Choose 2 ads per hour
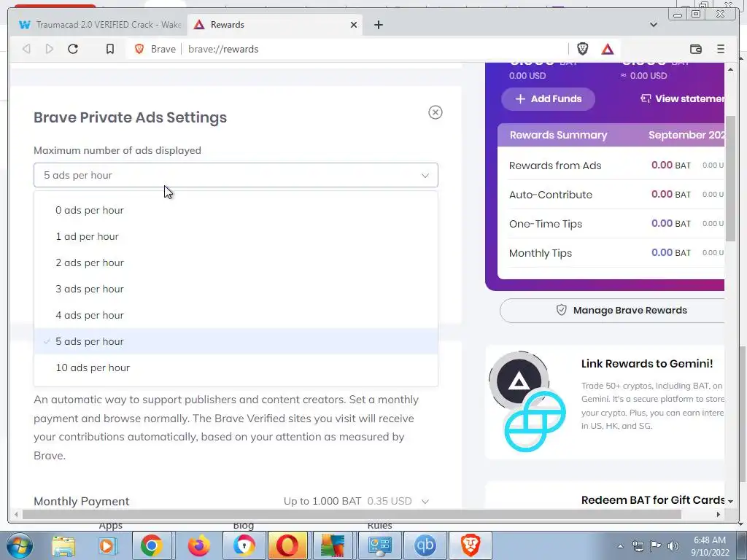 236,262
